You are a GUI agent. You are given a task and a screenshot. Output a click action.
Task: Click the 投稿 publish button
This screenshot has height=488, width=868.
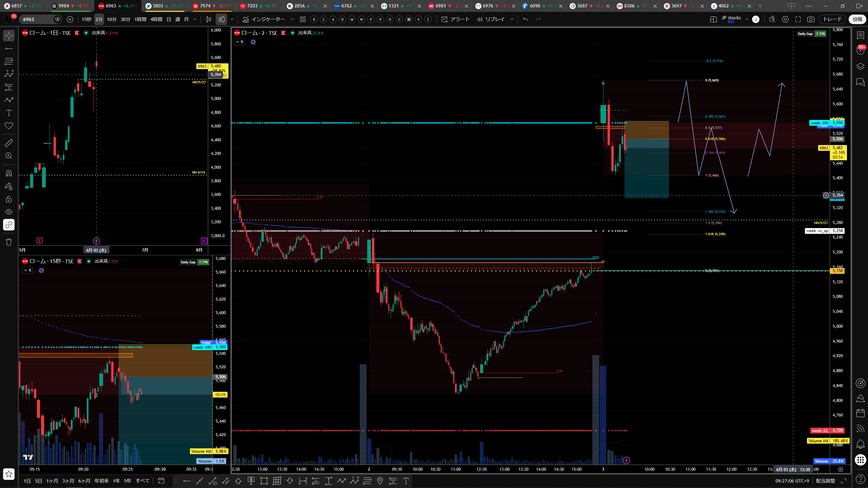(857, 19)
